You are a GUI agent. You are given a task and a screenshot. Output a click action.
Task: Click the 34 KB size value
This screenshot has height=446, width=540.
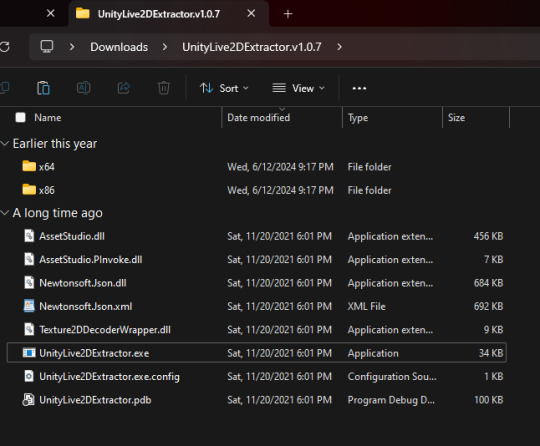point(491,353)
